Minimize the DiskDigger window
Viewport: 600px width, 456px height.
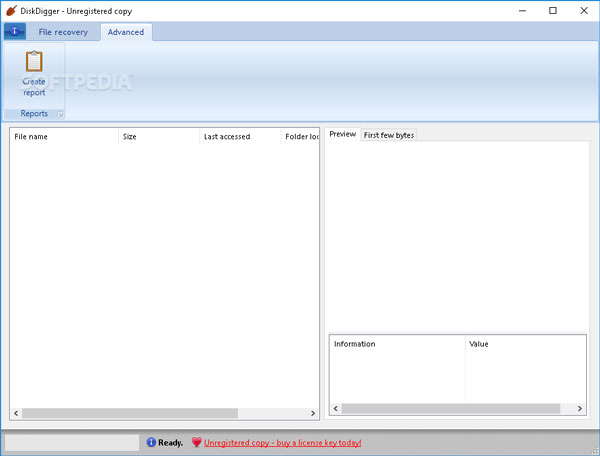point(522,11)
